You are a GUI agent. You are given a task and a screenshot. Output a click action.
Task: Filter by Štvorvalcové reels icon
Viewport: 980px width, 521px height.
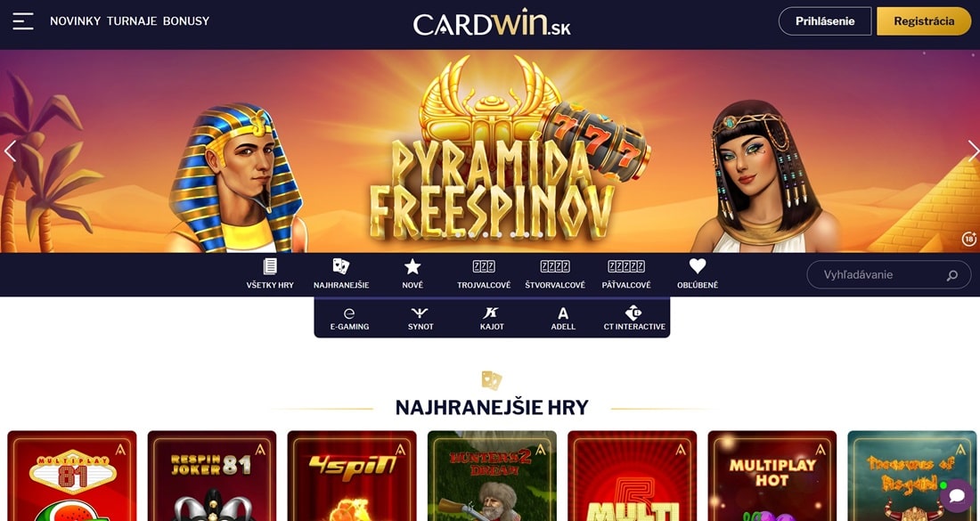click(x=555, y=267)
